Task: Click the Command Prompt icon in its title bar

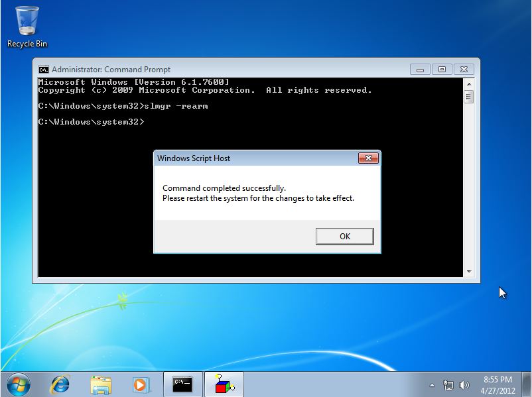Action: pyautogui.click(x=43, y=69)
